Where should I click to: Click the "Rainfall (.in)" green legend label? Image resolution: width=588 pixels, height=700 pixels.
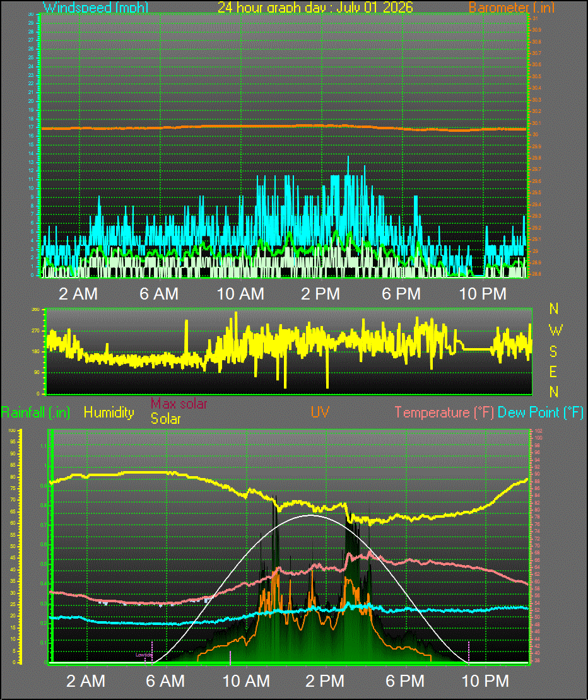(x=36, y=412)
